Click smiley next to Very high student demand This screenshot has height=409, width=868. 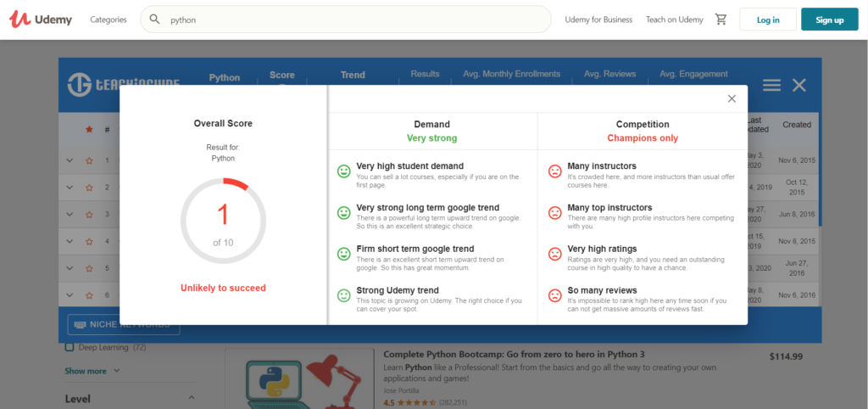coord(344,171)
